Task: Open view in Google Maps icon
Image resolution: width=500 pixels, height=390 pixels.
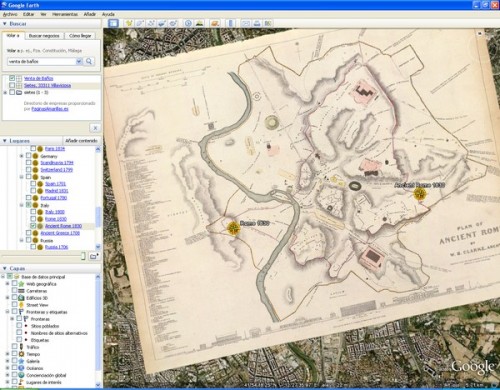Action: coord(268,23)
